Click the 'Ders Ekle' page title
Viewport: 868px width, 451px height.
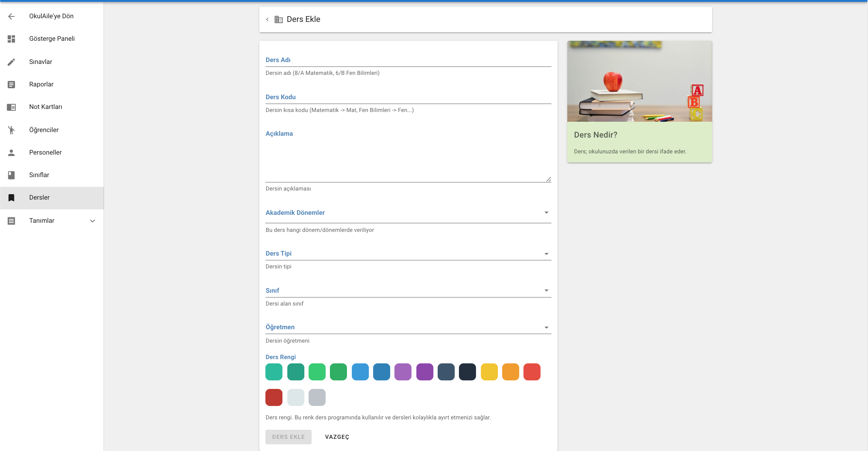[303, 19]
